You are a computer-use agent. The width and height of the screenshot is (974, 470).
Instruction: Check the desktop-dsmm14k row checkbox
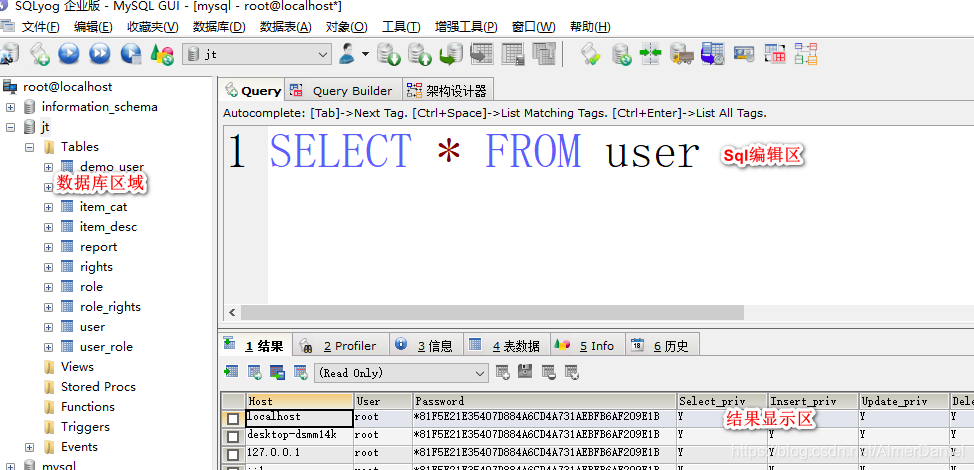pos(233,437)
